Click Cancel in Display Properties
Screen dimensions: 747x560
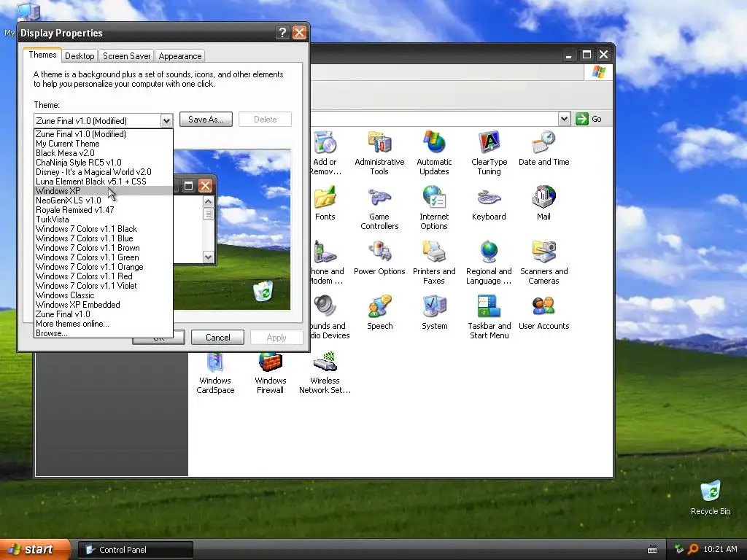[x=217, y=337]
